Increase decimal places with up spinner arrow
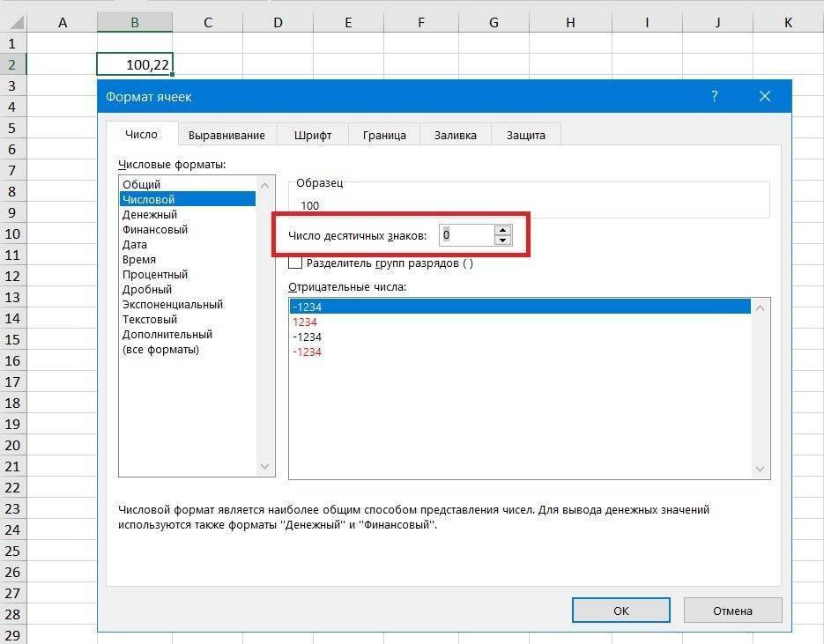This screenshot has width=824, height=644. click(x=502, y=231)
